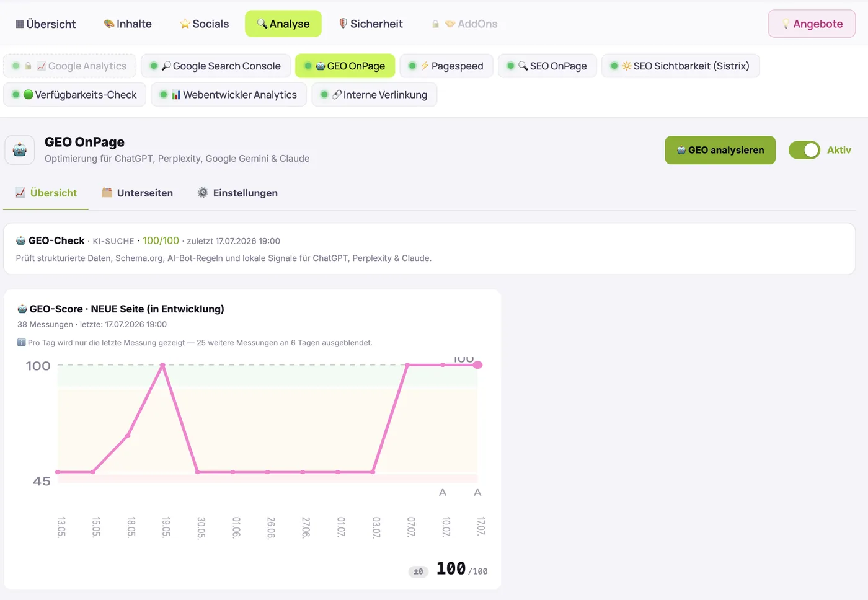The image size is (868, 600).
Task: Open SEO Sichtbarkeit (Sistrix) module
Action: coord(681,66)
